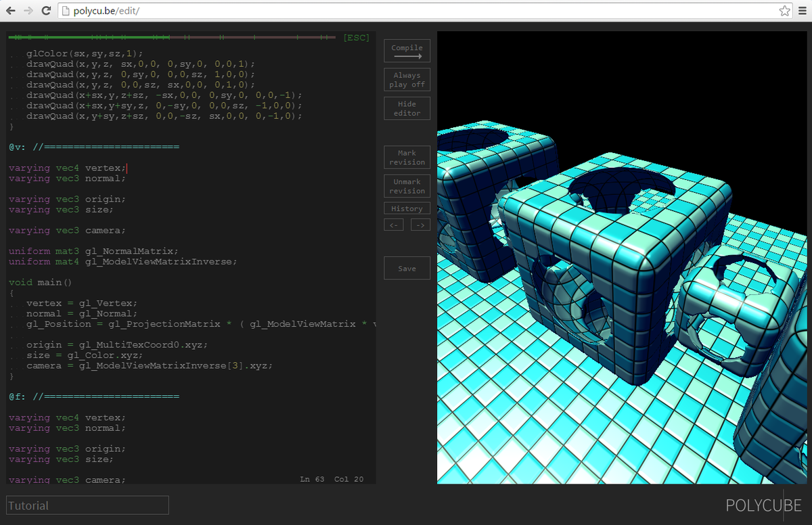Go to previous revision with <- button
Screen dimensions: 812x525
click(x=394, y=225)
